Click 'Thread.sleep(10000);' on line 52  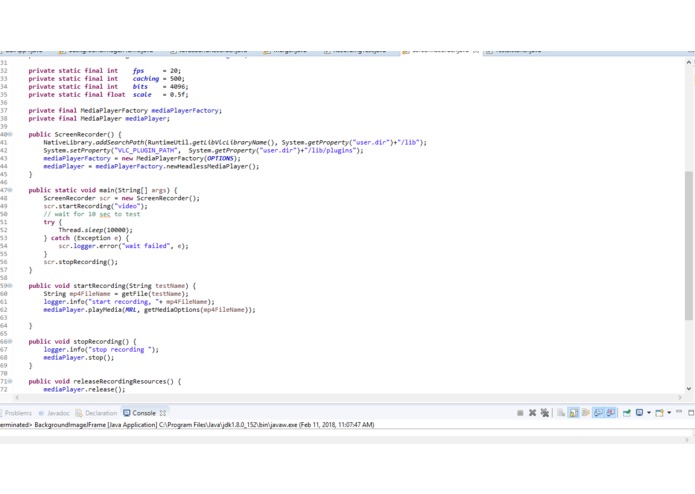click(95, 230)
